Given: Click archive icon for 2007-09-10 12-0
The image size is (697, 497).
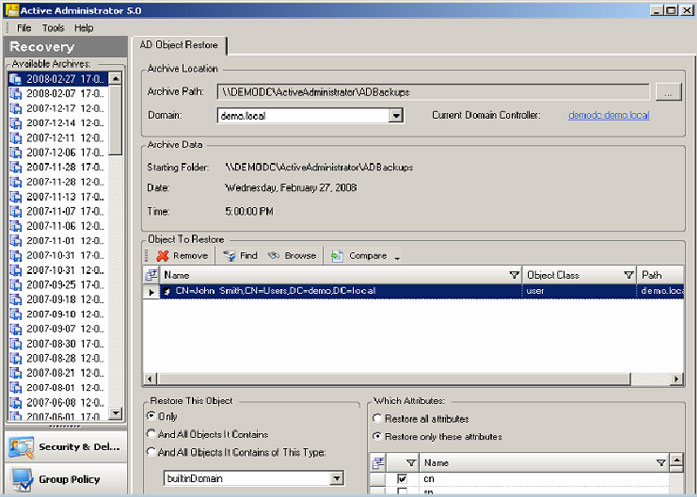Looking at the screenshot, I should coord(16,314).
